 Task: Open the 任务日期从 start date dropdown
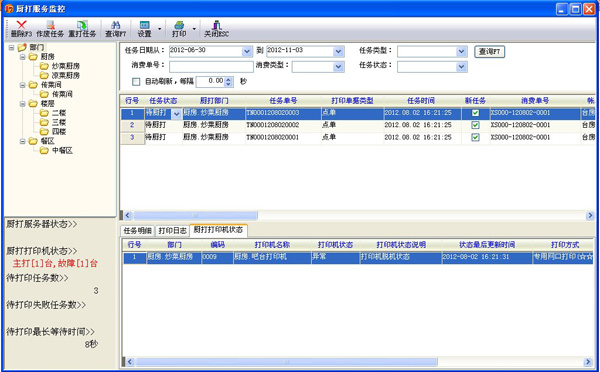click(x=247, y=51)
